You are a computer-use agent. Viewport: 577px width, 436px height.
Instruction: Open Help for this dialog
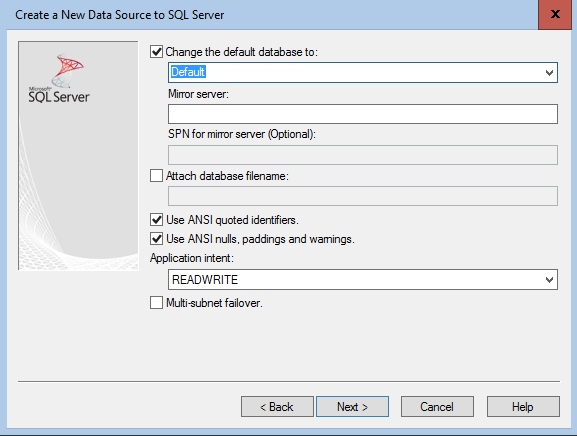[523, 407]
